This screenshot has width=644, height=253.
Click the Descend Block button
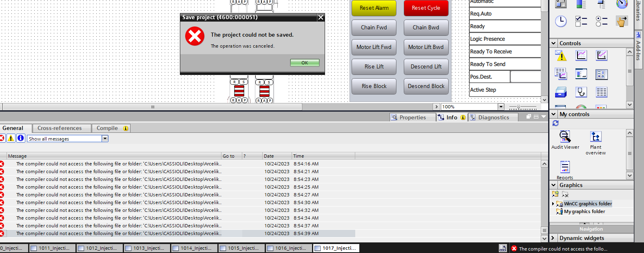click(426, 86)
